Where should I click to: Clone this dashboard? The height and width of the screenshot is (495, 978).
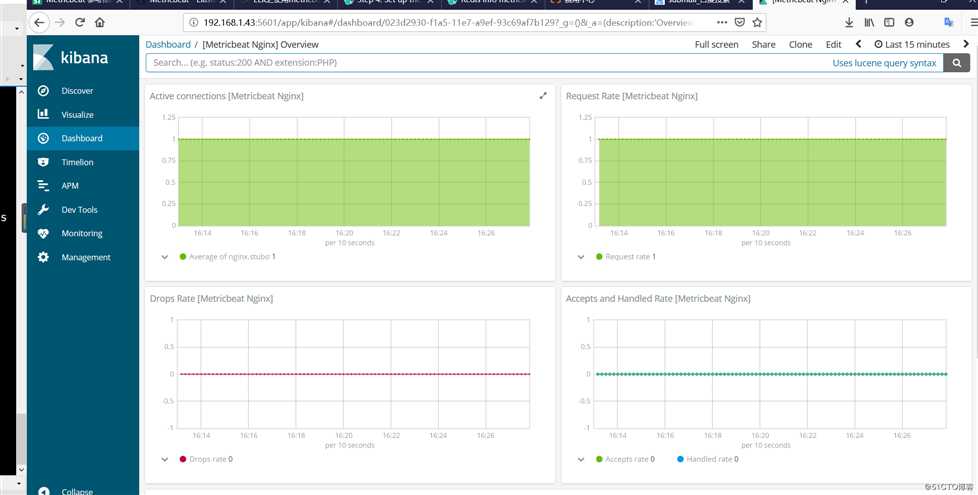click(x=800, y=45)
